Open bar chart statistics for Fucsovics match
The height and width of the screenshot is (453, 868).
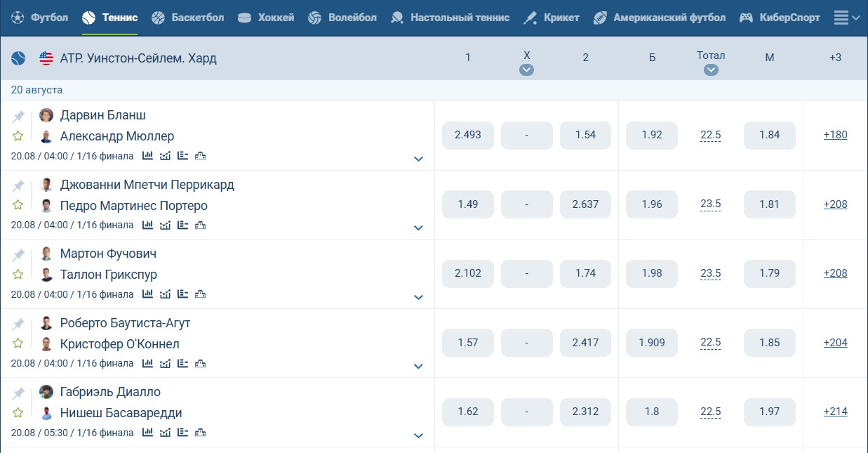click(147, 294)
